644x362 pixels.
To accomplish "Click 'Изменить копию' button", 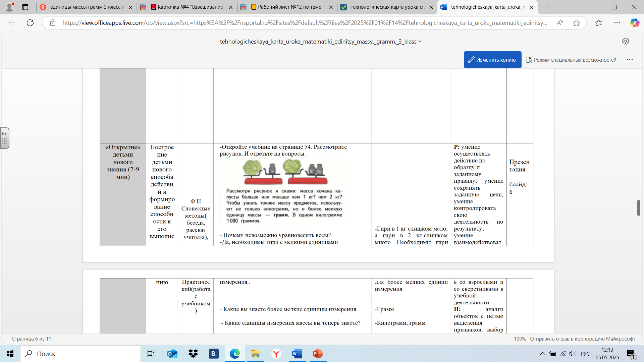I will (492, 60).
